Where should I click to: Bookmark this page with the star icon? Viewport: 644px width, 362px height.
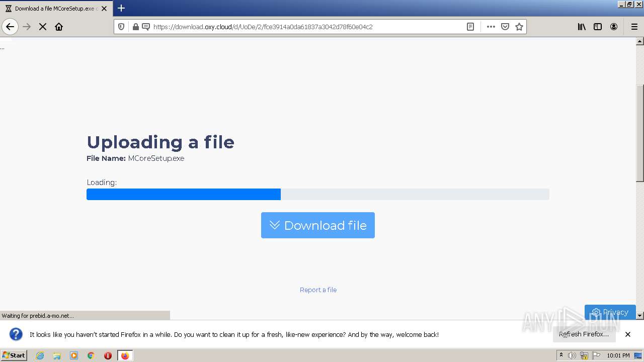coord(519,27)
